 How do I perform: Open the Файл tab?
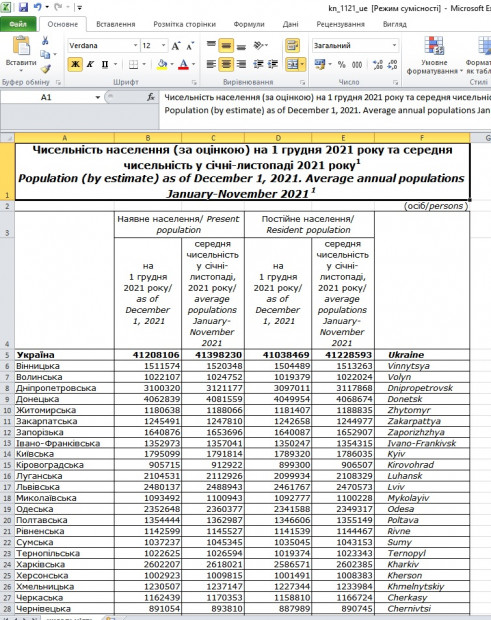click(18, 24)
